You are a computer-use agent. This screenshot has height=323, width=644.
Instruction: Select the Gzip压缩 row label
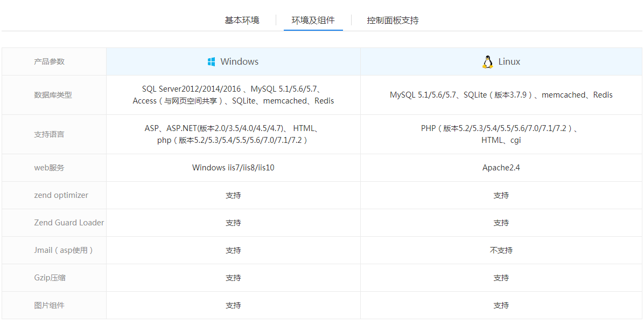click(x=50, y=278)
